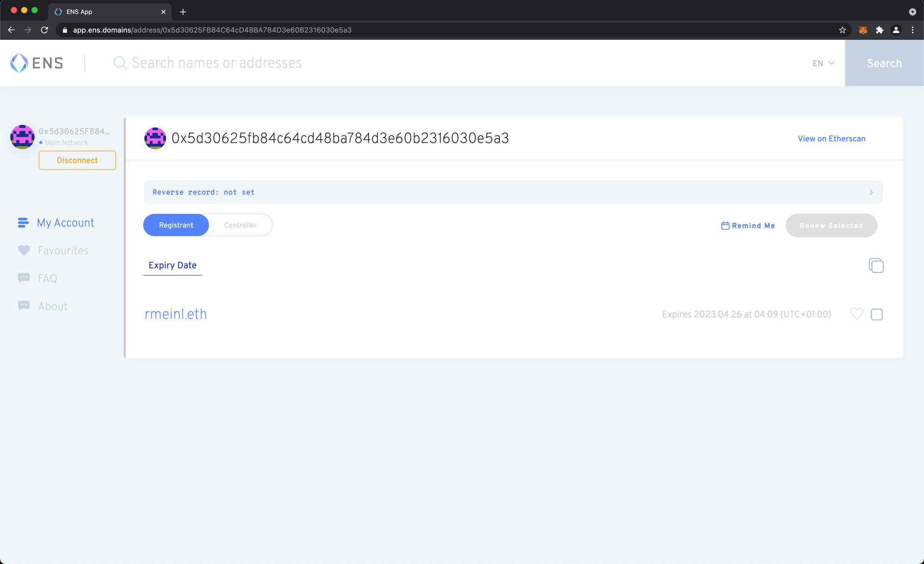Switch to the Registrant tab
The image size is (924, 564).
pyautogui.click(x=176, y=225)
